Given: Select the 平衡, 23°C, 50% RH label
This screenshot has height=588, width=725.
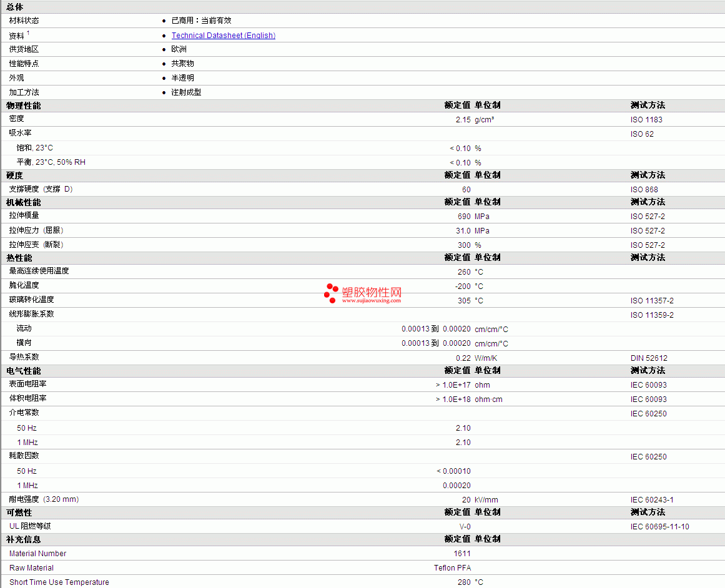Looking at the screenshot, I should [51, 162].
